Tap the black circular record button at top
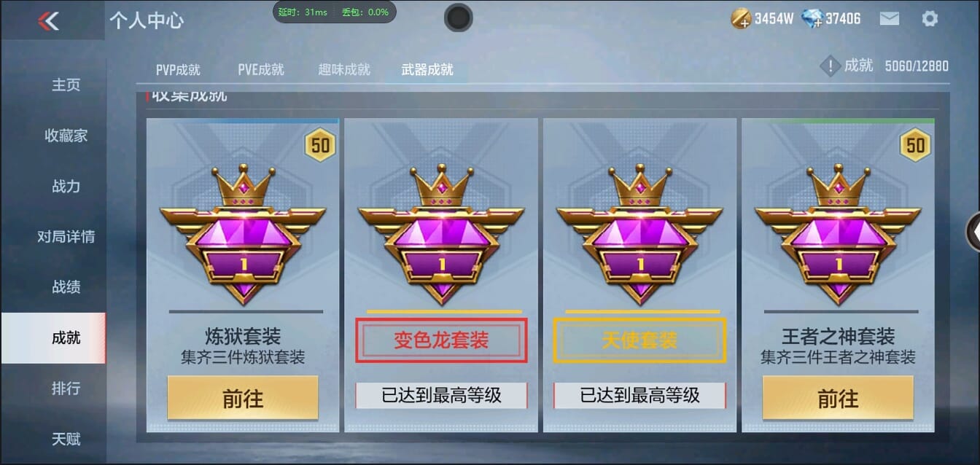Image resolution: width=980 pixels, height=465 pixels. [458, 17]
